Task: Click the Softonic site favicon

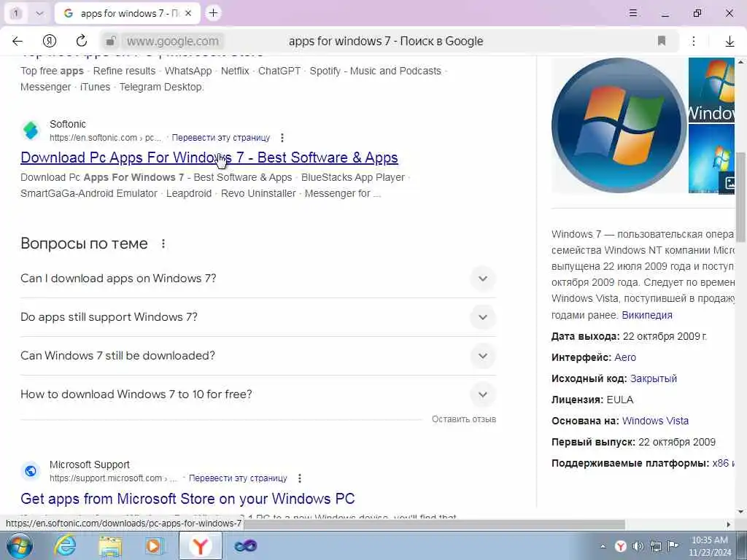Action: 31,131
